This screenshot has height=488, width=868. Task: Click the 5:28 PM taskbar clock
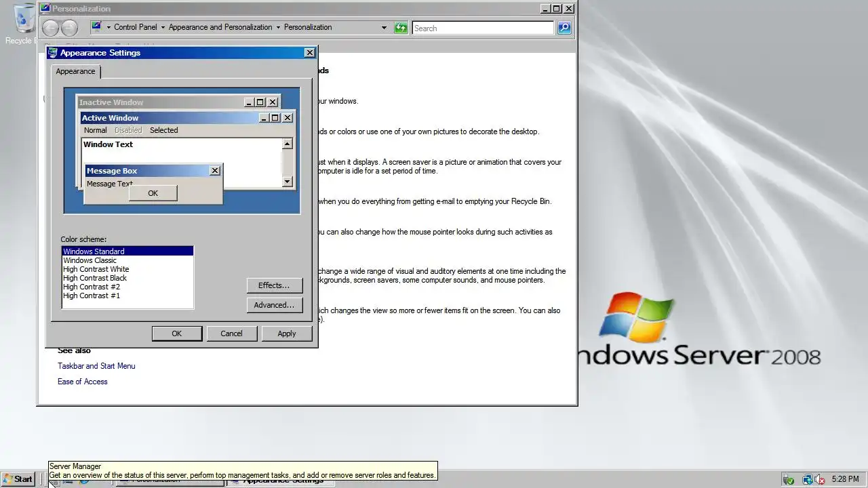tap(845, 479)
